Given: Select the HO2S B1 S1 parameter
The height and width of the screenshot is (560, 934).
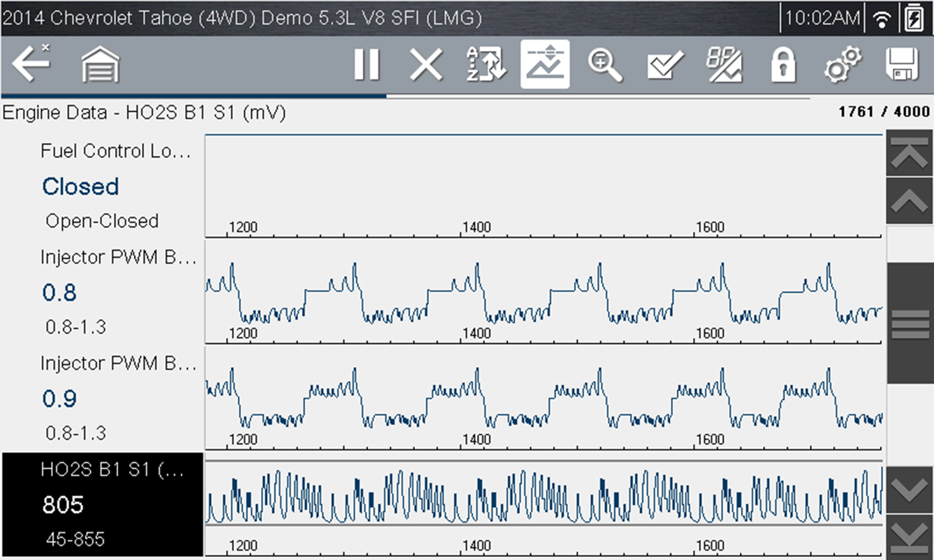Looking at the screenshot, I should 103,504.
